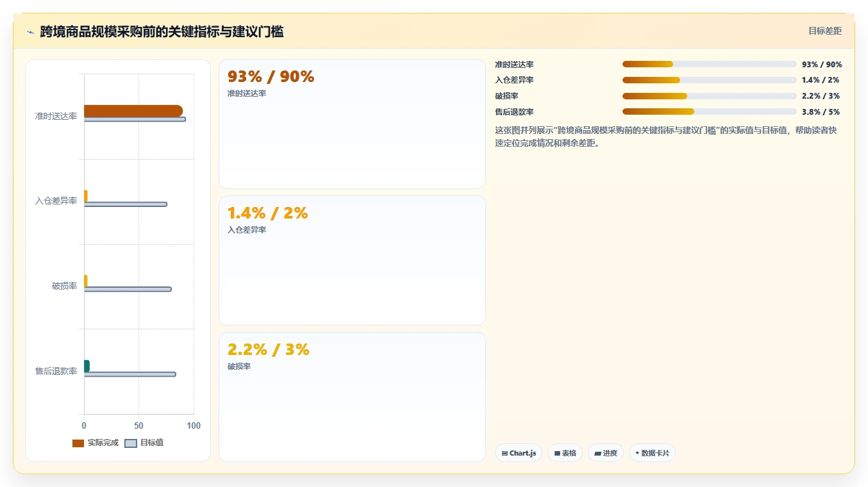
Task: Click the 3.8% / 5% progress value
Action: coord(821,112)
